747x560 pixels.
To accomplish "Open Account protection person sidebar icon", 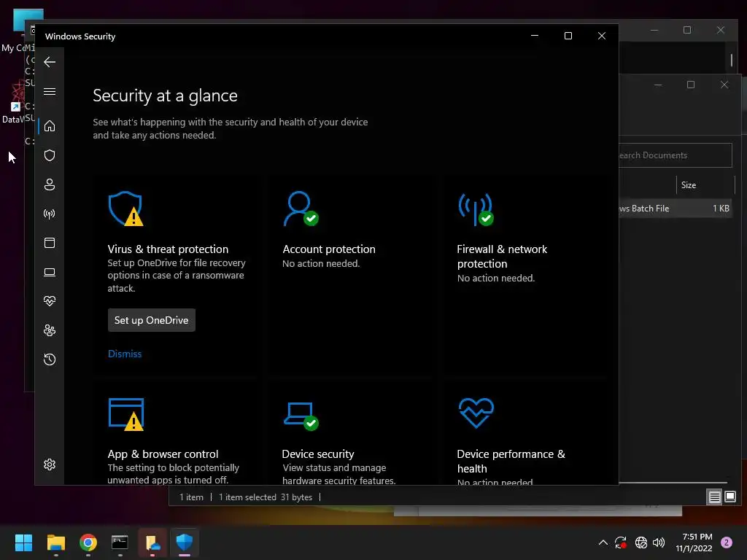I will (x=50, y=184).
